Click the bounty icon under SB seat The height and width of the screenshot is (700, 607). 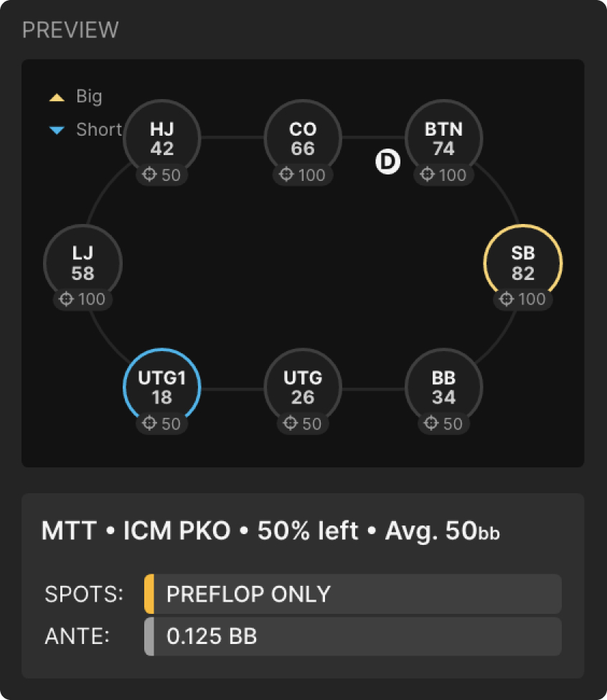[x=507, y=299]
